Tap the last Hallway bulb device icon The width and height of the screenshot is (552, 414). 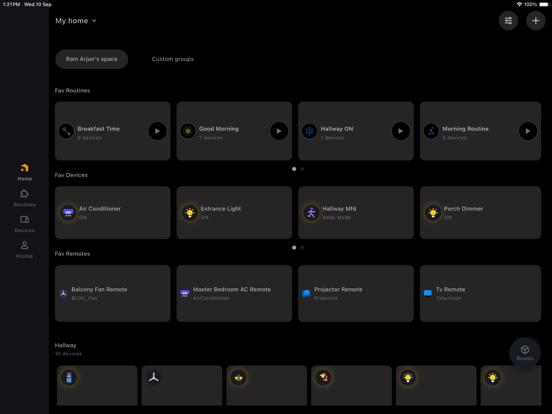(493, 378)
